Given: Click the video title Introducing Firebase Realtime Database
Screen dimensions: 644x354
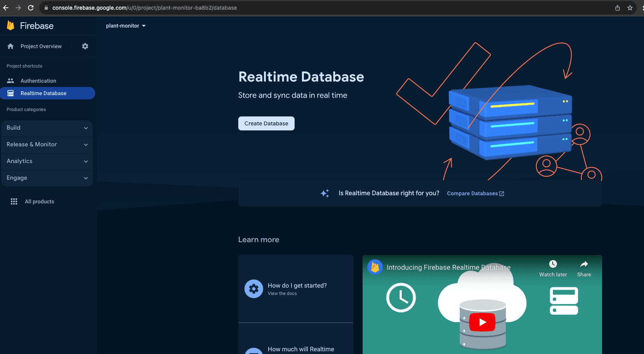Looking at the screenshot, I should pos(449,267).
